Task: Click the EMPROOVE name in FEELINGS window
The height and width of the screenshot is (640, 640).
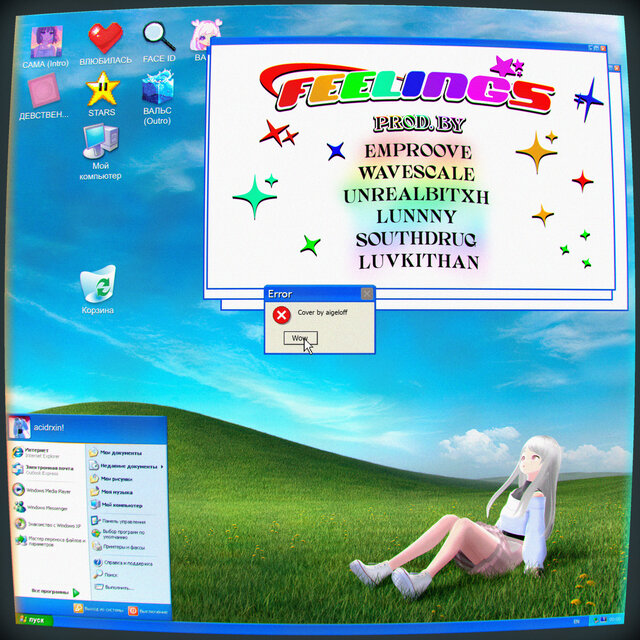Action: tap(418, 151)
